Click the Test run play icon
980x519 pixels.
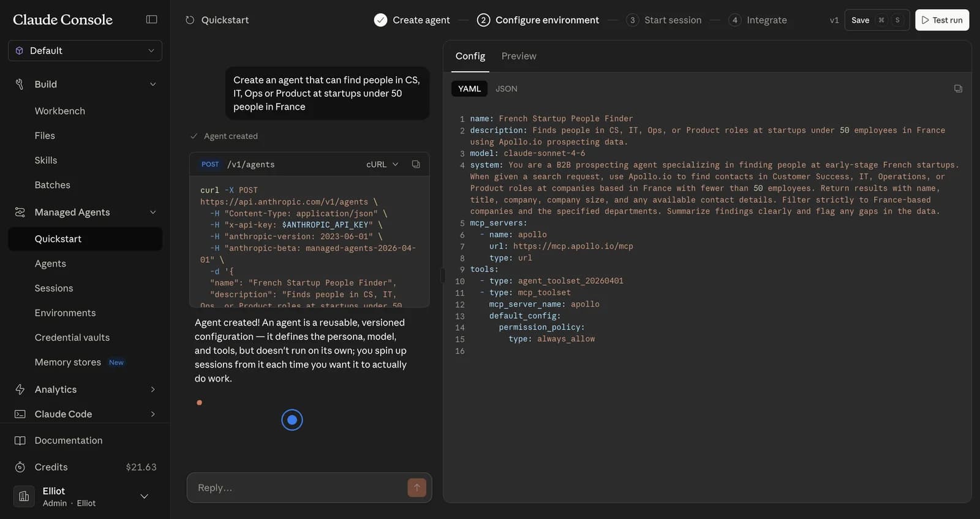click(x=925, y=20)
